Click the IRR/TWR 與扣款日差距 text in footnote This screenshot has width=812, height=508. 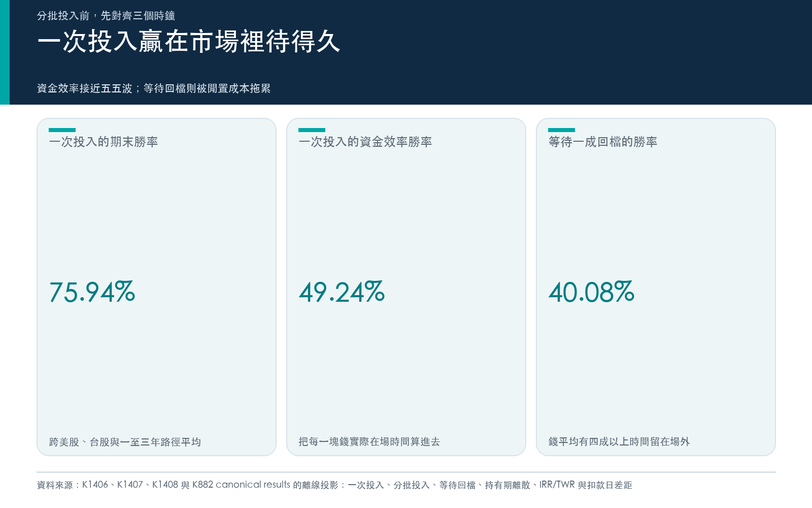(586, 485)
